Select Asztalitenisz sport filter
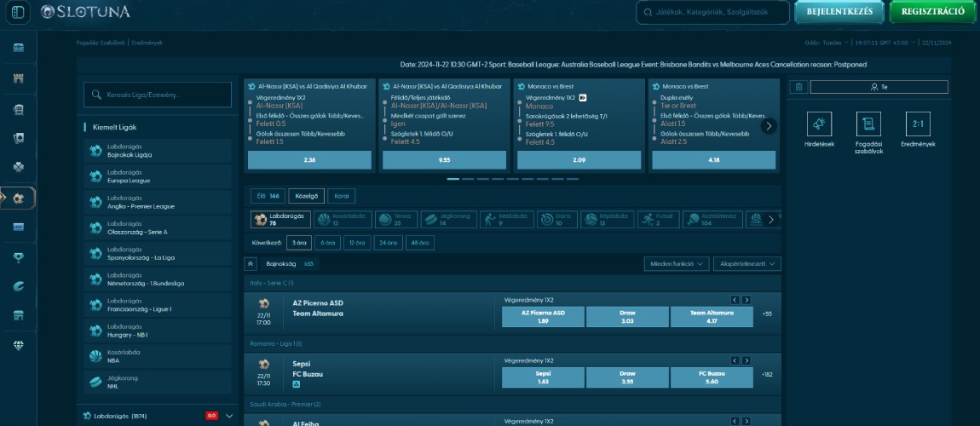 (x=712, y=219)
